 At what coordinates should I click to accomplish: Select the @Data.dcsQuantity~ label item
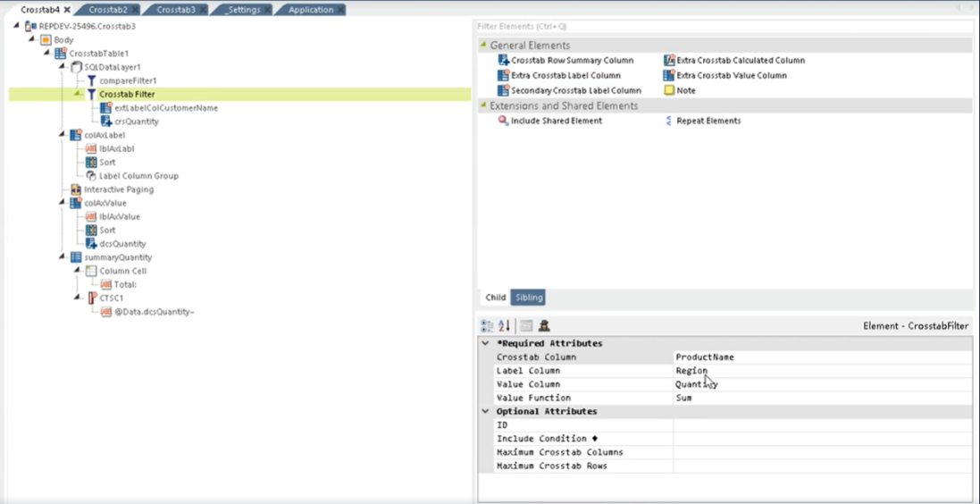pyautogui.click(x=155, y=312)
